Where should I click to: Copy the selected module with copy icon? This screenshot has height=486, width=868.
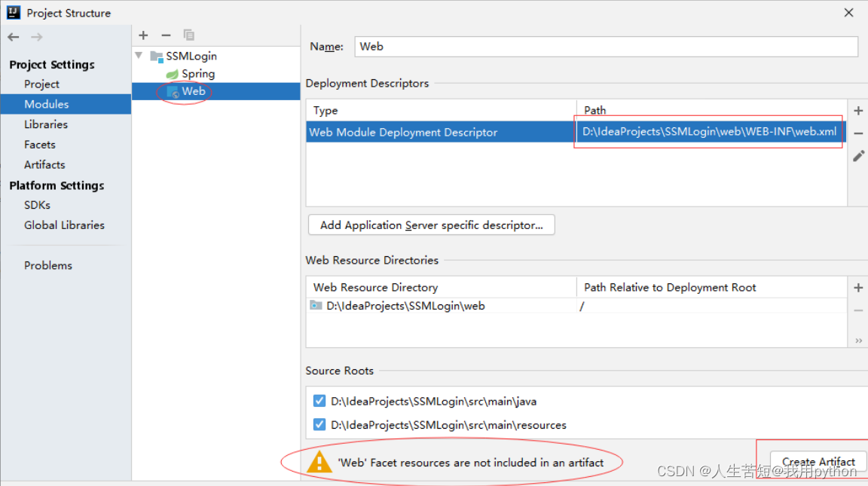coord(189,35)
